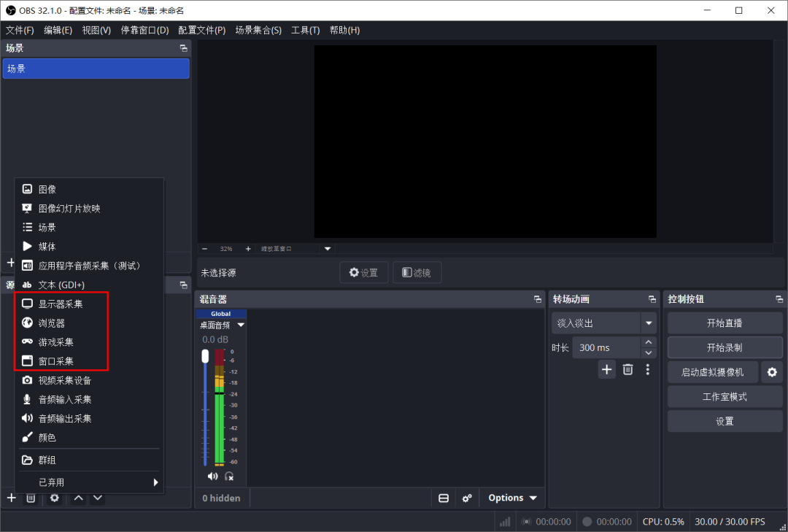Click the 开始直播 button
This screenshot has width=788, height=532.
pos(724,323)
